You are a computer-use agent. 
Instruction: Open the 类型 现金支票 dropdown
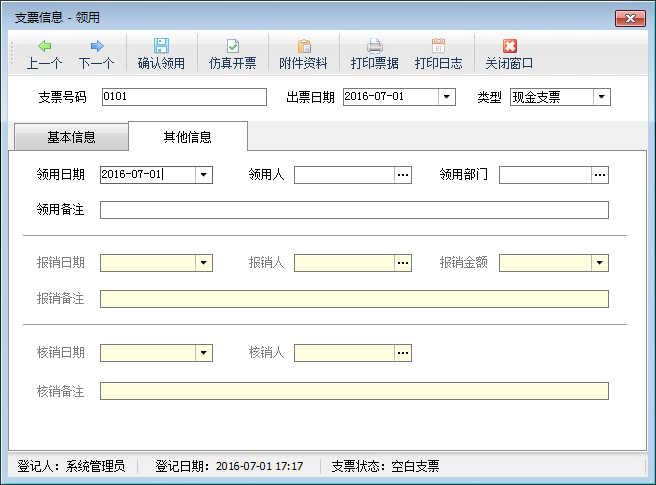[601, 97]
